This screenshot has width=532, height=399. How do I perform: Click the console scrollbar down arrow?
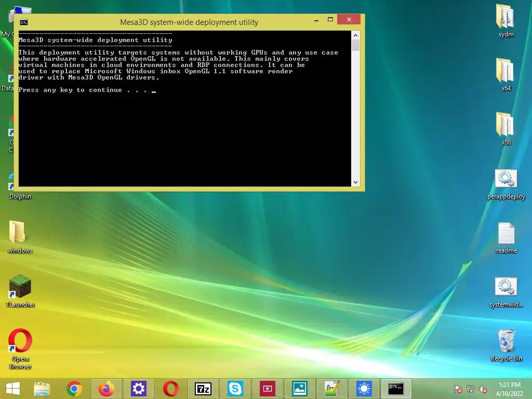click(355, 182)
